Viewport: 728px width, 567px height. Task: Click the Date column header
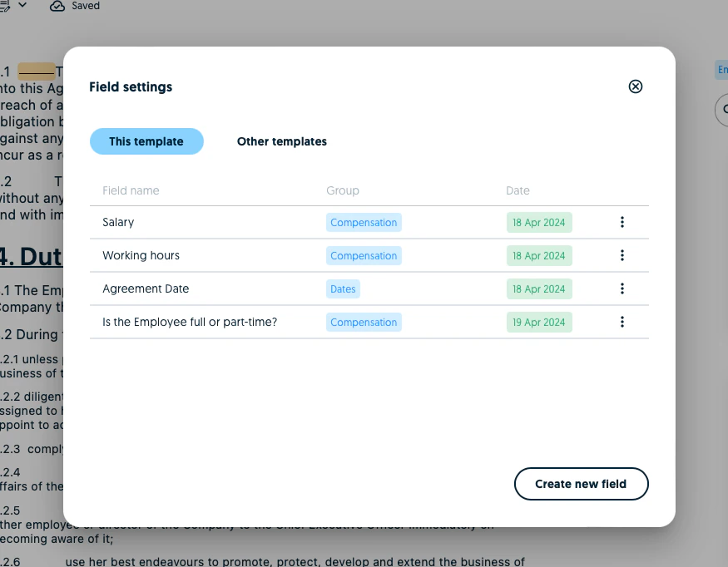[518, 190]
